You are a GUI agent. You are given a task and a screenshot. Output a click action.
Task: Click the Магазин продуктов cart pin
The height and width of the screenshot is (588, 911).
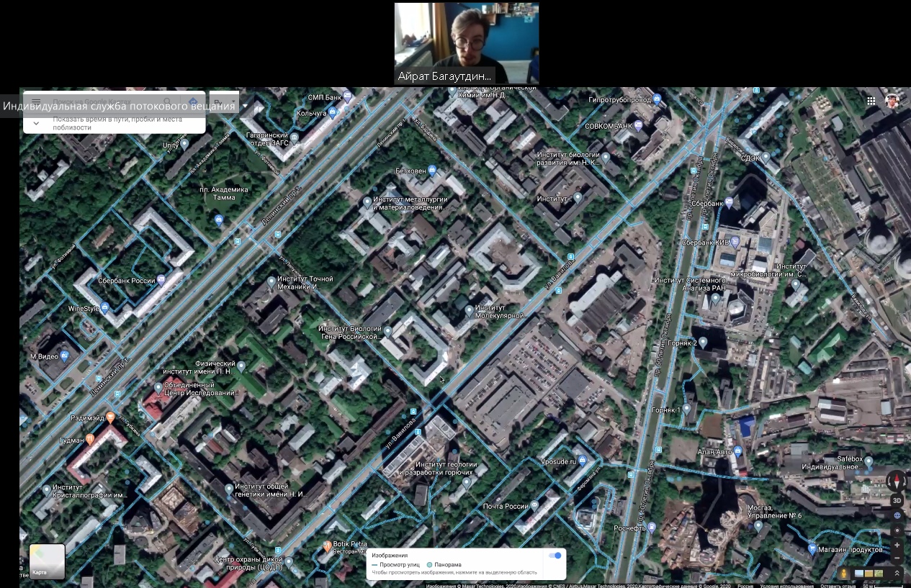pyautogui.click(x=812, y=549)
